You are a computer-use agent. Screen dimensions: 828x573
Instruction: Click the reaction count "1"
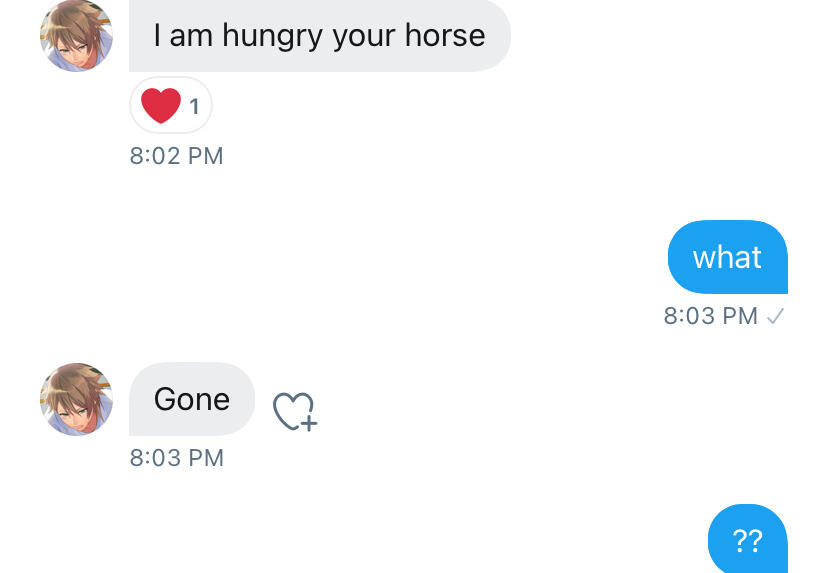pyautogui.click(x=194, y=106)
